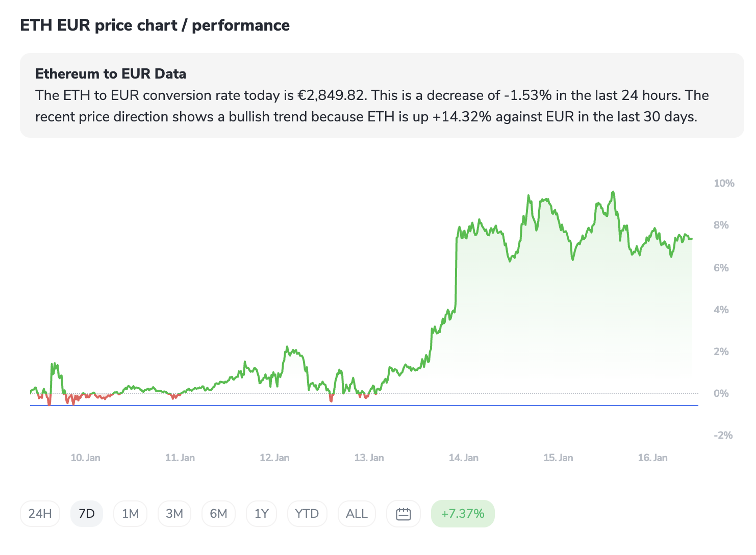The width and height of the screenshot is (756, 555).
Task: View ALL time price history
Action: 357,514
